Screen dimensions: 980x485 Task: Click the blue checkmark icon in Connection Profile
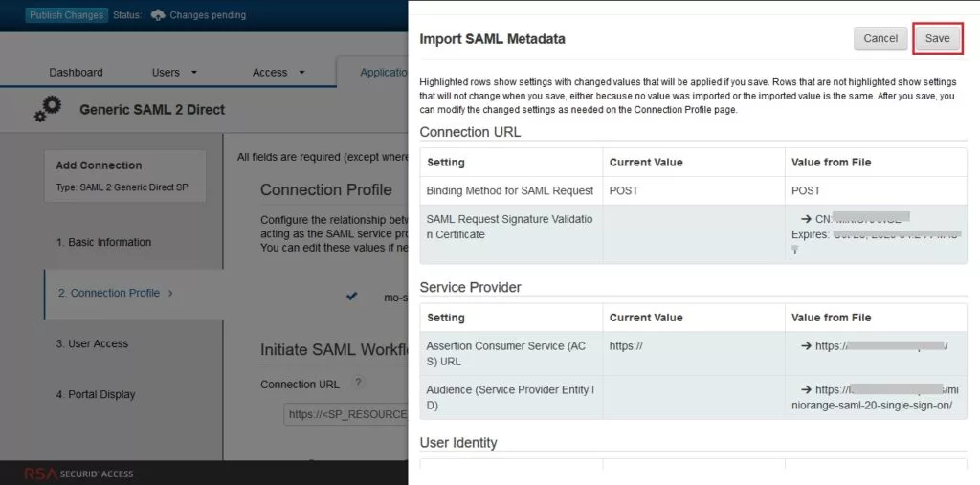(x=352, y=297)
